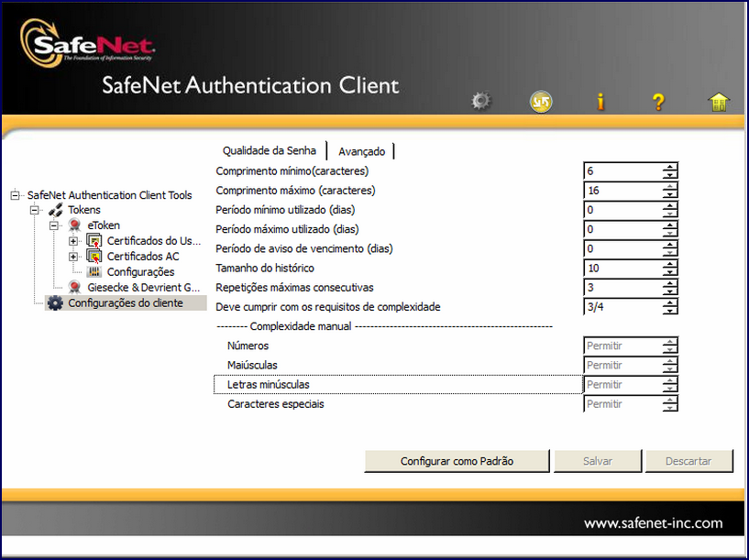Viewport: 749px width, 560px height.
Task: Expand the Certificados do Us... node
Action: point(73,241)
